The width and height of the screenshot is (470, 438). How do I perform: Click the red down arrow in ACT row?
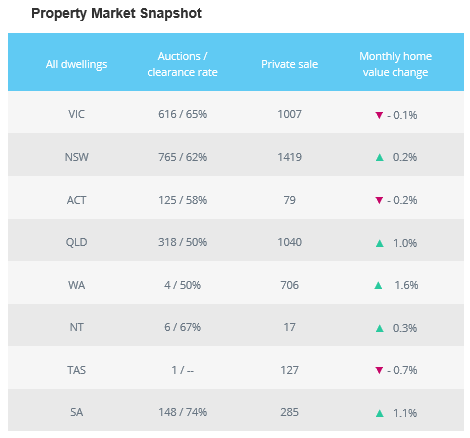[379, 200]
